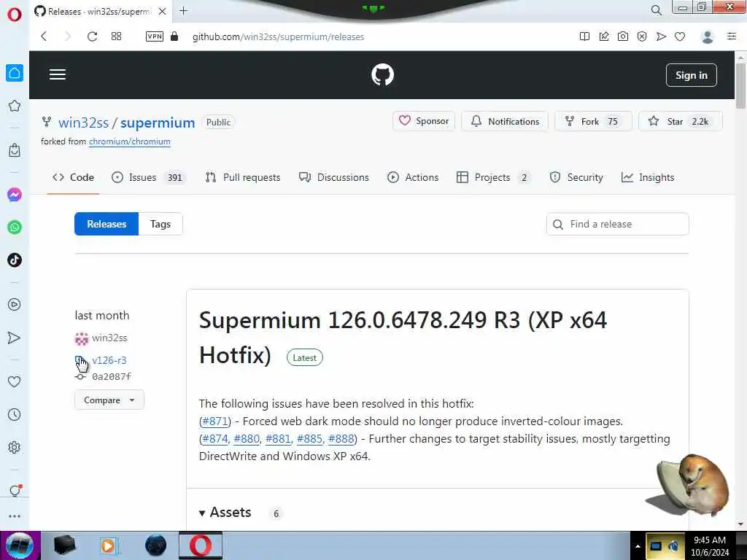The height and width of the screenshot is (560, 747).
Task: Go back with the browser back arrow
Action: (x=44, y=36)
